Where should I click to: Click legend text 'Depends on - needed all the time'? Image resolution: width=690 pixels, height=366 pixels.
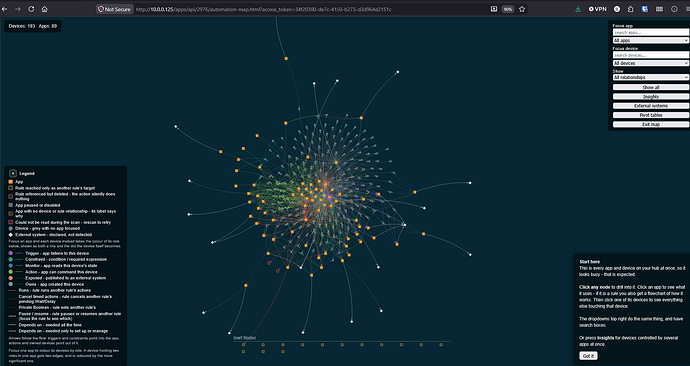(50, 325)
